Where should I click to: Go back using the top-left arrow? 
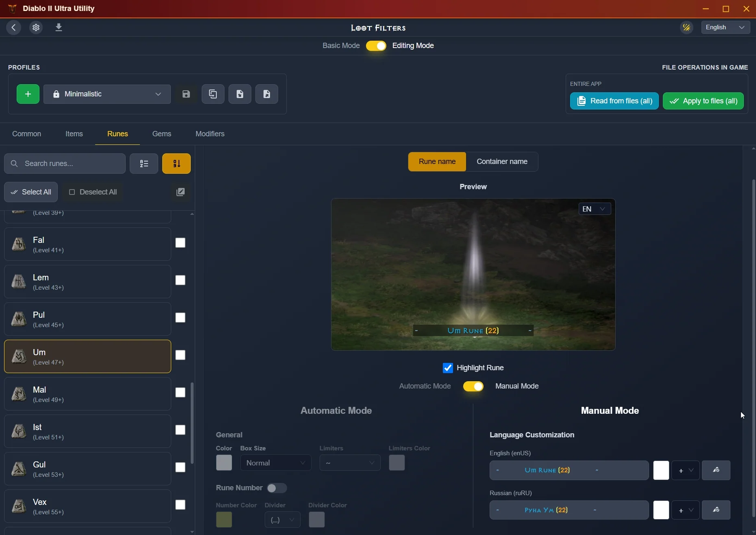13,28
